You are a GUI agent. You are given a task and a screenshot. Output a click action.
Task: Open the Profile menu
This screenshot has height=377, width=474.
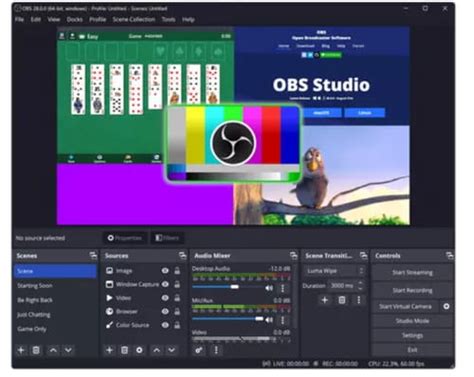pyautogui.click(x=97, y=19)
